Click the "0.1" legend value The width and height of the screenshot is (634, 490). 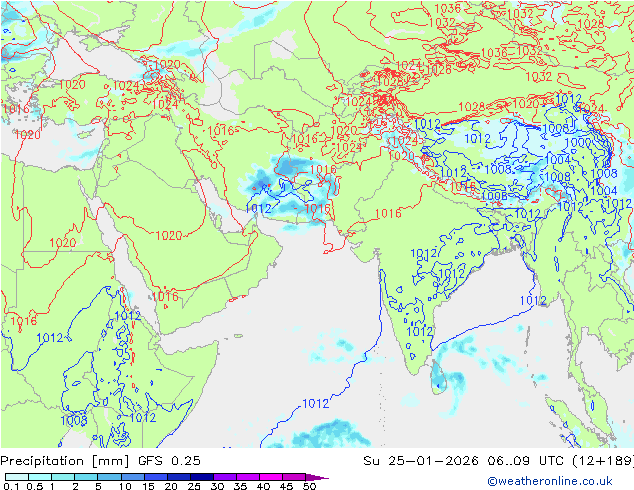point(11,486)
